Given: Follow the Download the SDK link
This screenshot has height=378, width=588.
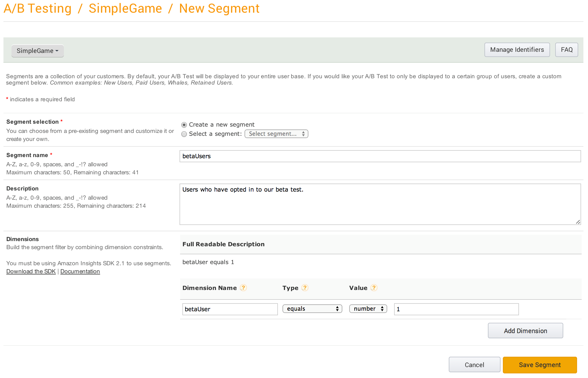Looking at the screenshot, I should (31, 271).
